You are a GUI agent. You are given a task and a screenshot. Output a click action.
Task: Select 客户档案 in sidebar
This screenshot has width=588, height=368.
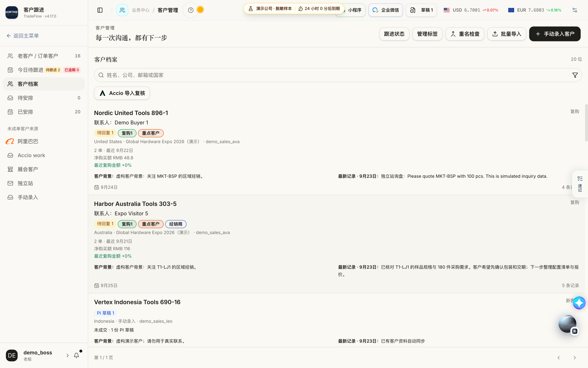coord(44,84)
